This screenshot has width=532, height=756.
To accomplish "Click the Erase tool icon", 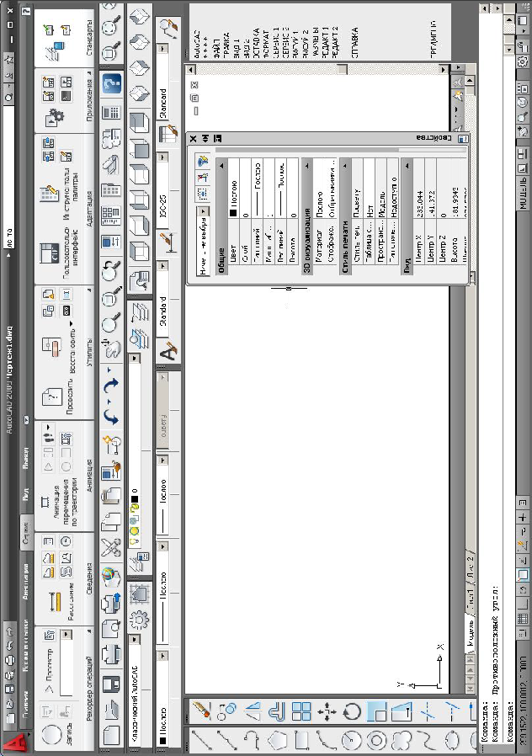I will tap(202, 709).
